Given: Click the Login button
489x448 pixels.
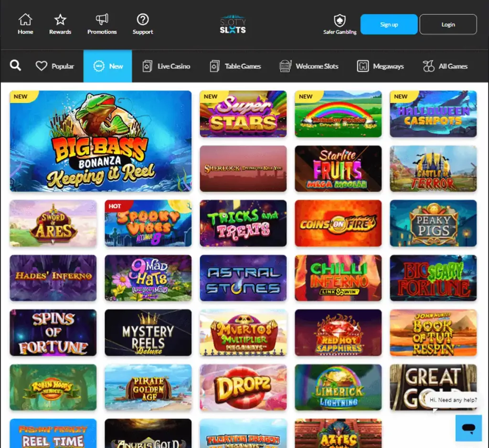Looking at the screenshot, I should tap(448, 24).
